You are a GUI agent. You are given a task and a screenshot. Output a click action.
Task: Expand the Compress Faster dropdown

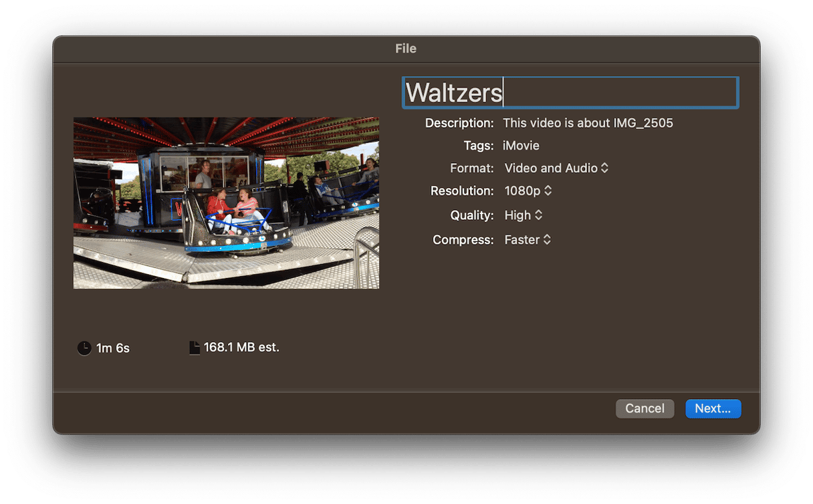coord(527,239)
